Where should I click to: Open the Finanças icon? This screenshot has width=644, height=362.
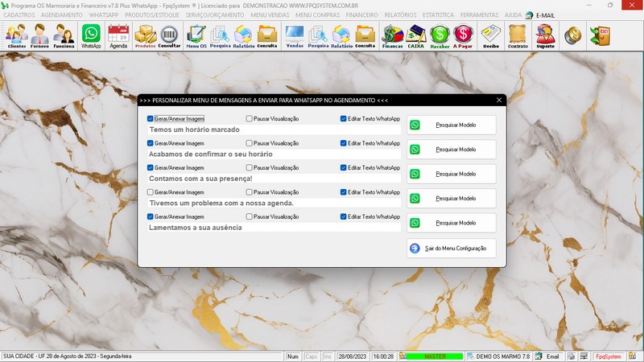pos(392,36)
